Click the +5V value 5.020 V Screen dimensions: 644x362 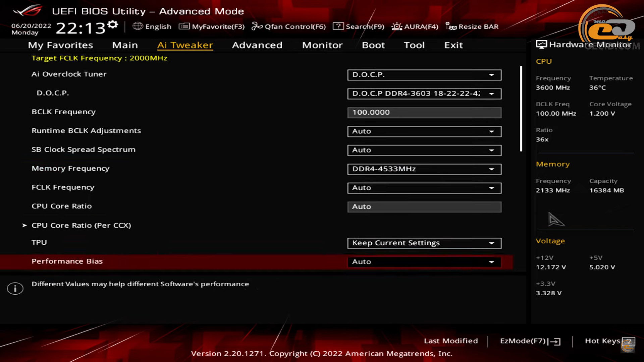pyautogui.click(x=602, y=267)
